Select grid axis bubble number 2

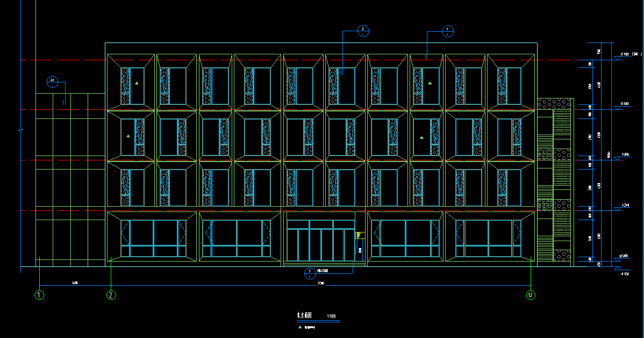111,295
